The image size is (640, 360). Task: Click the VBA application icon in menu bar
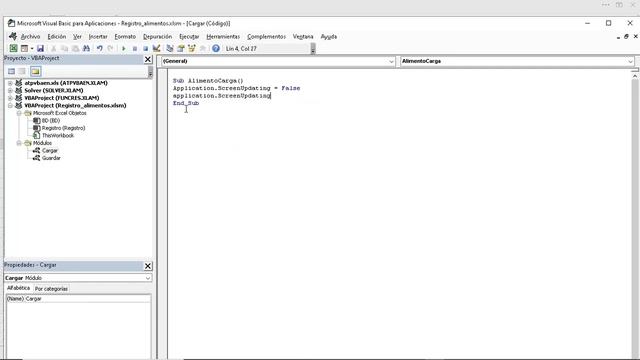point(13,37)
